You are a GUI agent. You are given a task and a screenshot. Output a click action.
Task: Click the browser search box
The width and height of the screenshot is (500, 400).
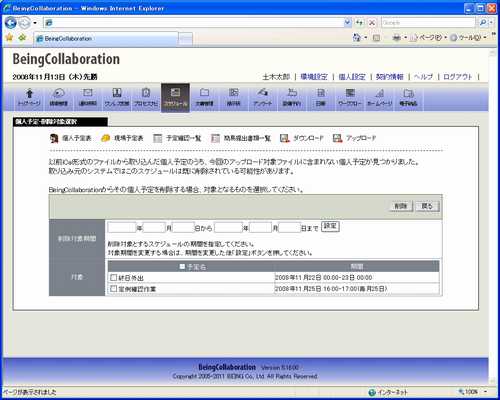[429, 23]
